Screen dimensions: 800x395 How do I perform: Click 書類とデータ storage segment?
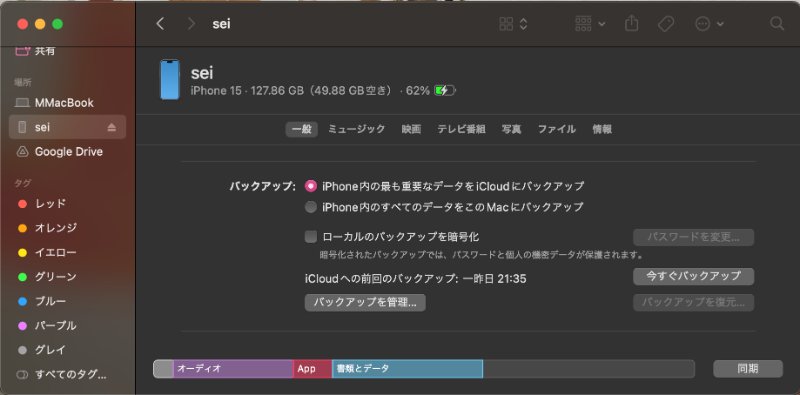pos(407,368)
